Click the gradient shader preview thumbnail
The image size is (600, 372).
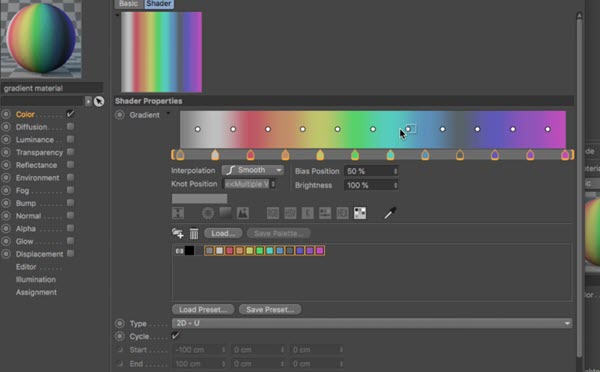pyautogui.click(x=161, y=52)
